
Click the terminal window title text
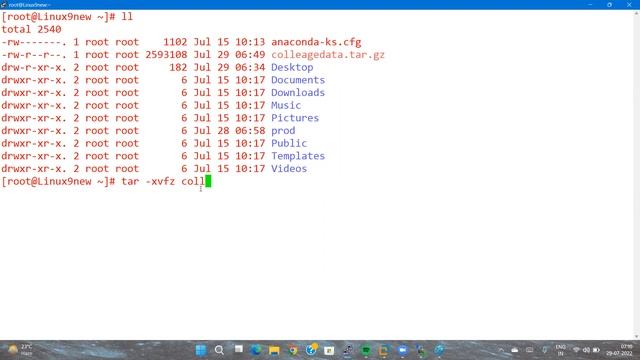tap(29, 5)
